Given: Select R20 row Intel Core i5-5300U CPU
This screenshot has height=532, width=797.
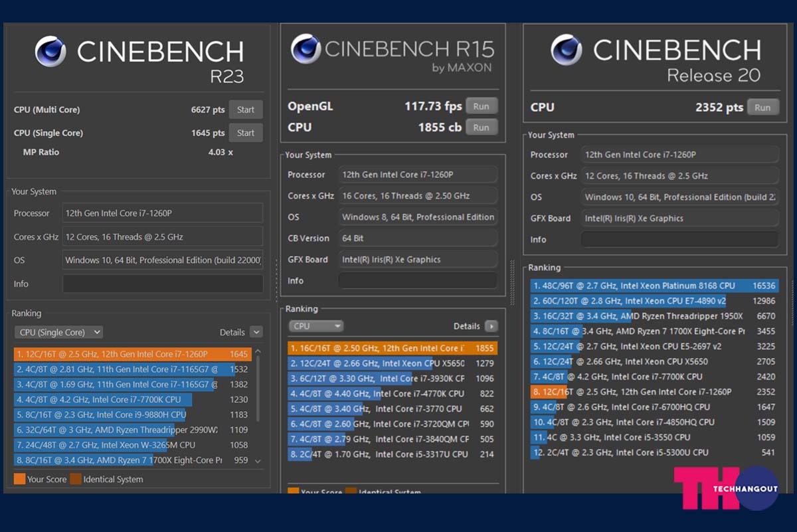Looking at the screenshot, I should click(x=655, y=452).
